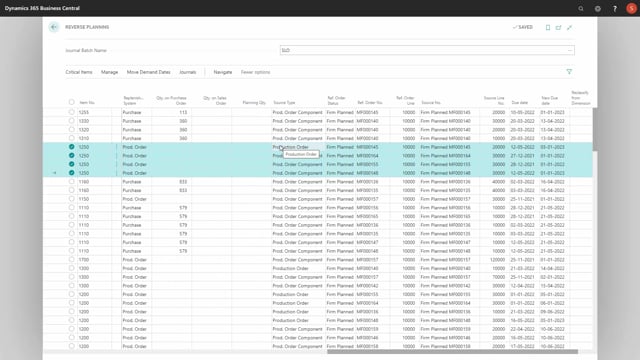Select the row for item 1255
The width and height of the screenshot is (640, 360).
point(71,112)
